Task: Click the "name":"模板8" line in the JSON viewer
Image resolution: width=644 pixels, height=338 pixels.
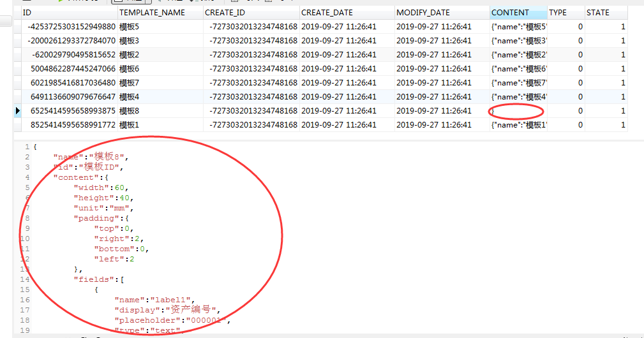Action: point(91,157)
